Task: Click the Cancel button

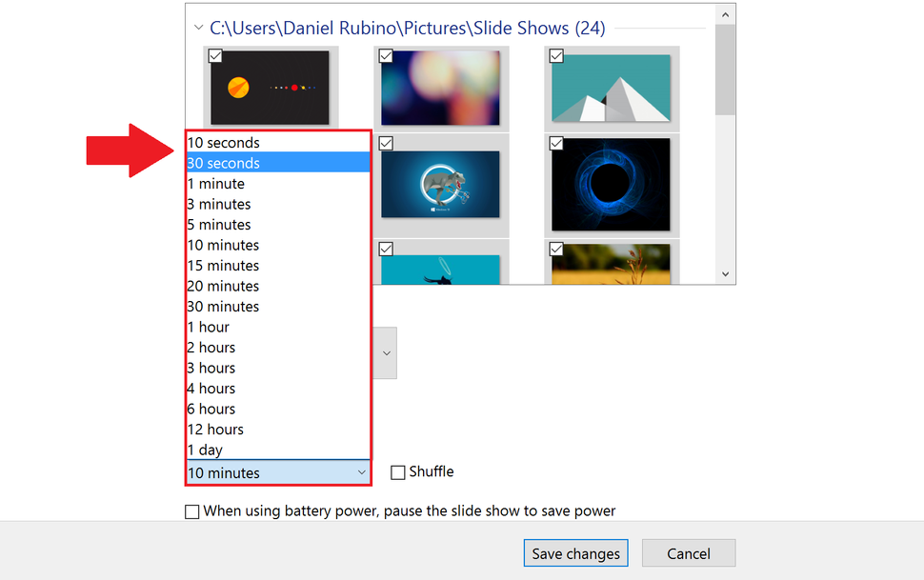Action: point(688,552)
